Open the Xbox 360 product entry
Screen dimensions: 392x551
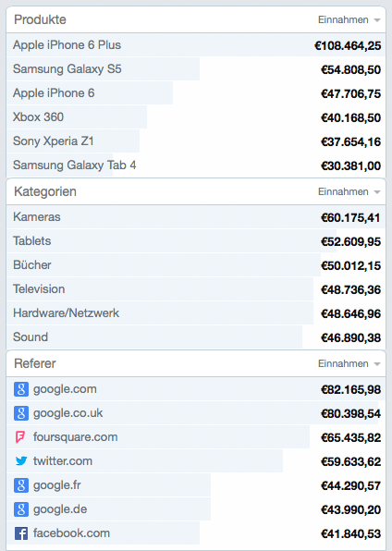(x=38, y=117)
